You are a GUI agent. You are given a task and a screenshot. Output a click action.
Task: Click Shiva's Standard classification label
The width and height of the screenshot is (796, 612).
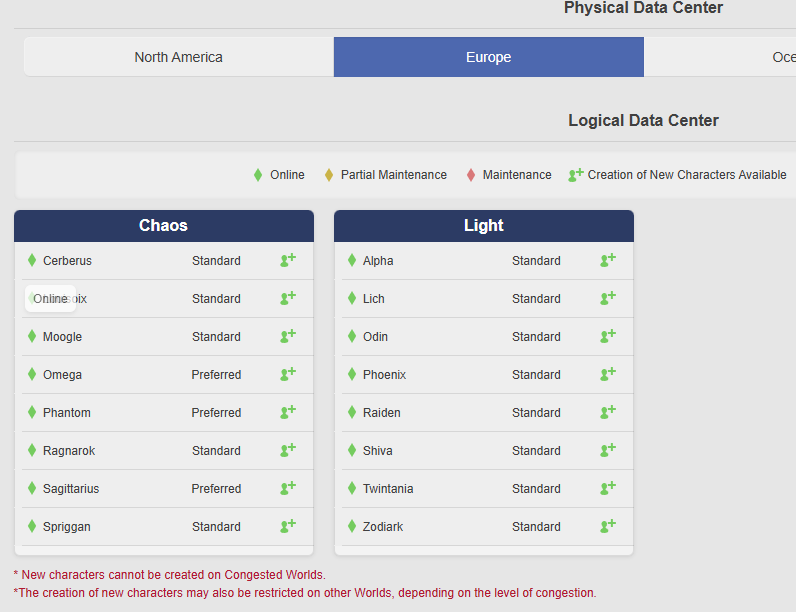click(x=537, y=451)
